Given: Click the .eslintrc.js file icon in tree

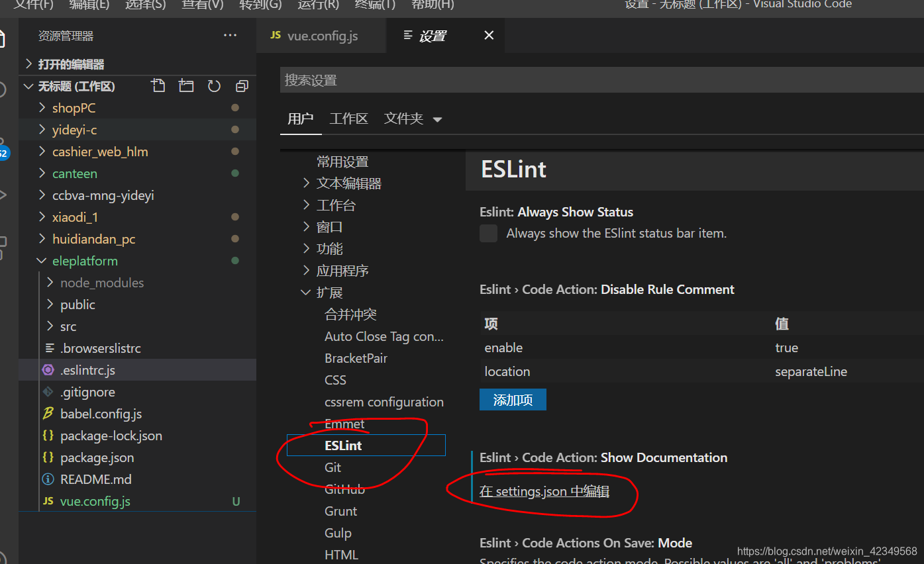Looking at the screenshot, I should tap(48, 370).
